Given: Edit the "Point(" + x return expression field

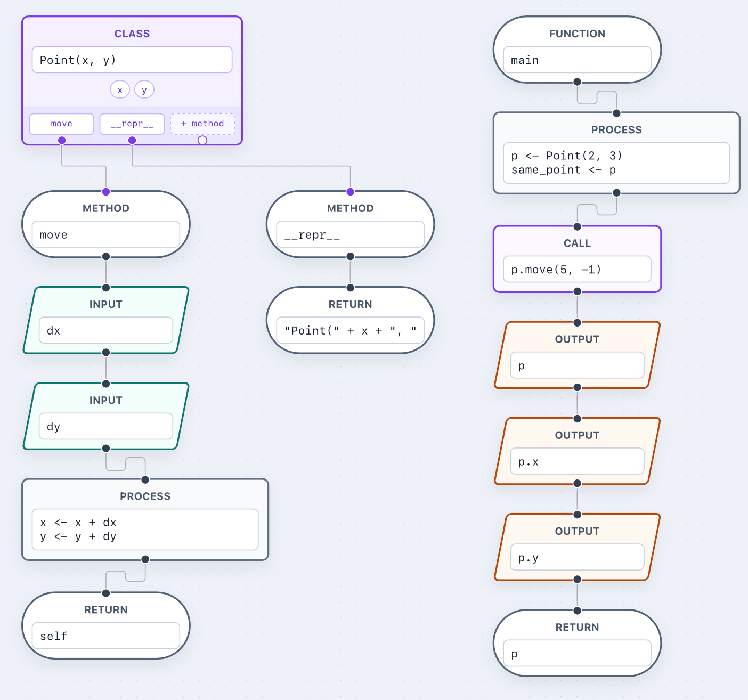Looking at the screenshot, I should (351, 330).
